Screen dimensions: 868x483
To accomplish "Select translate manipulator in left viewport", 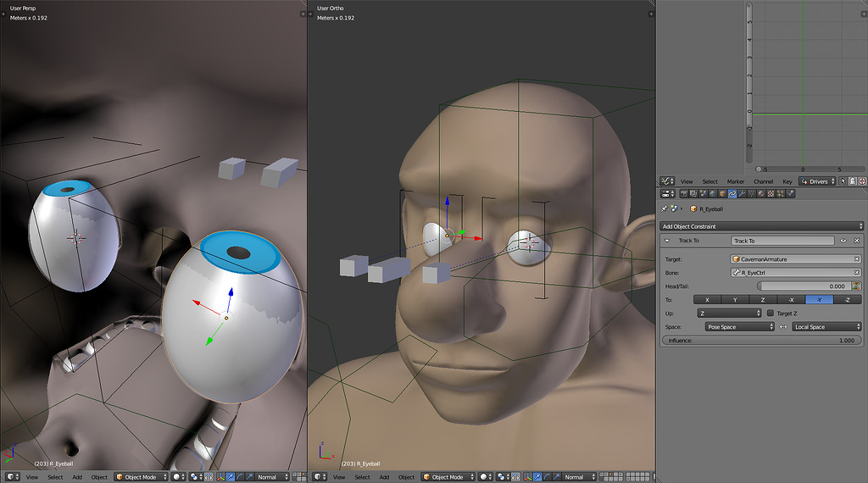I will (x=231, y=477).
